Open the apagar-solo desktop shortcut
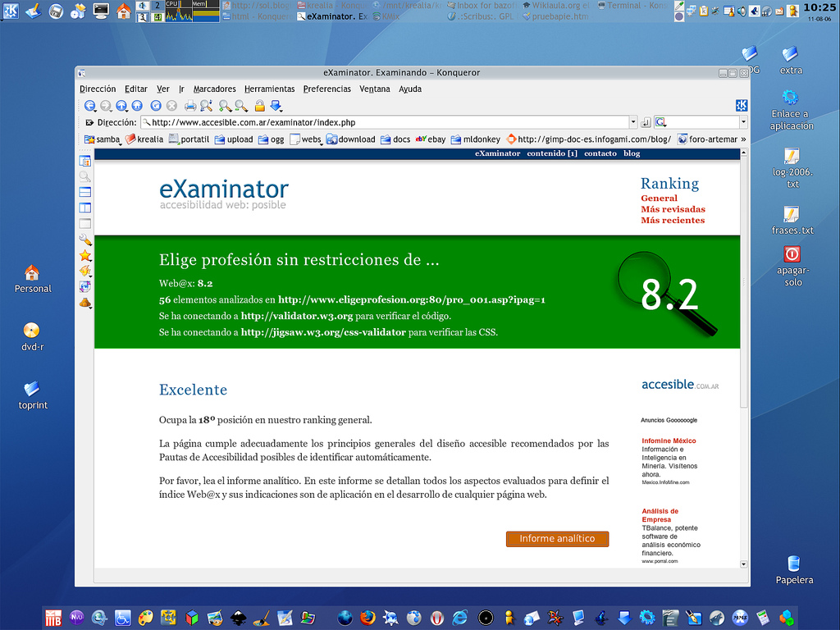 click(793, 267)
